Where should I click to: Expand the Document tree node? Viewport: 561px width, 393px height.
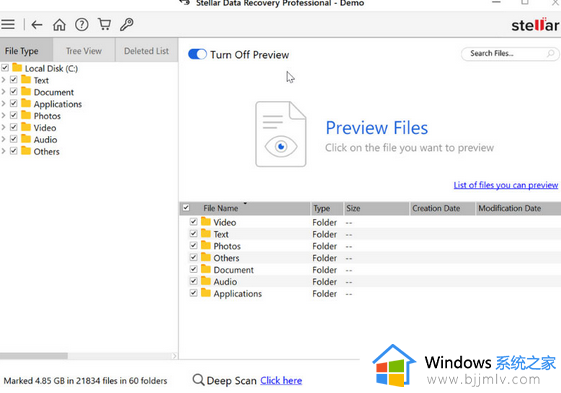pyautogui.click(x=3, y=91)
